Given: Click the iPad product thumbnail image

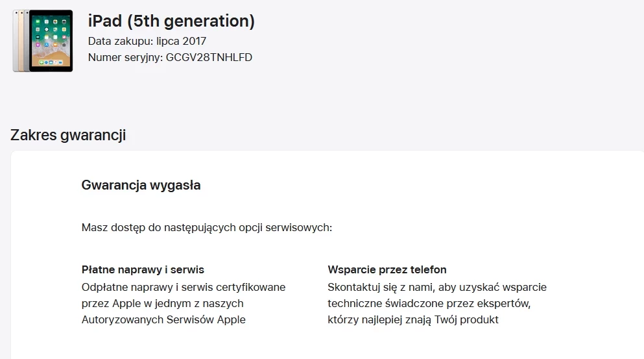Looking at the screenshot, I should point(43,41).
